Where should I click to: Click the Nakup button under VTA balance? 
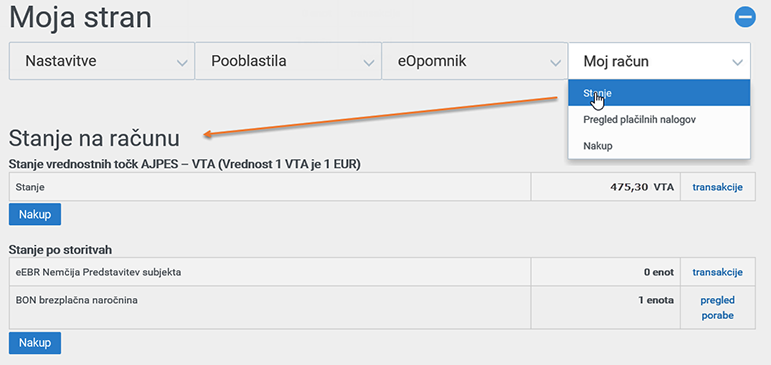coord(35,214)
